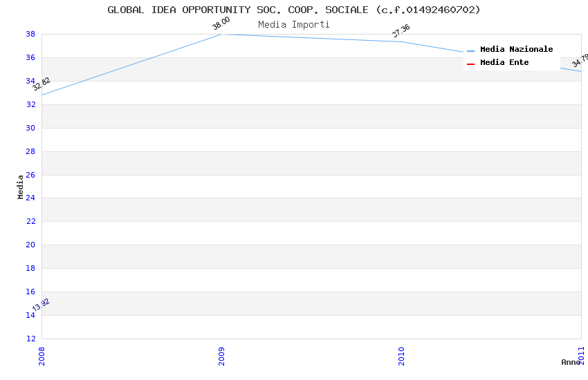The width and height of the screenshot is (588, 380).
Task: Click the 32.82 data label at 2008
Action: (x=41, y=84)
